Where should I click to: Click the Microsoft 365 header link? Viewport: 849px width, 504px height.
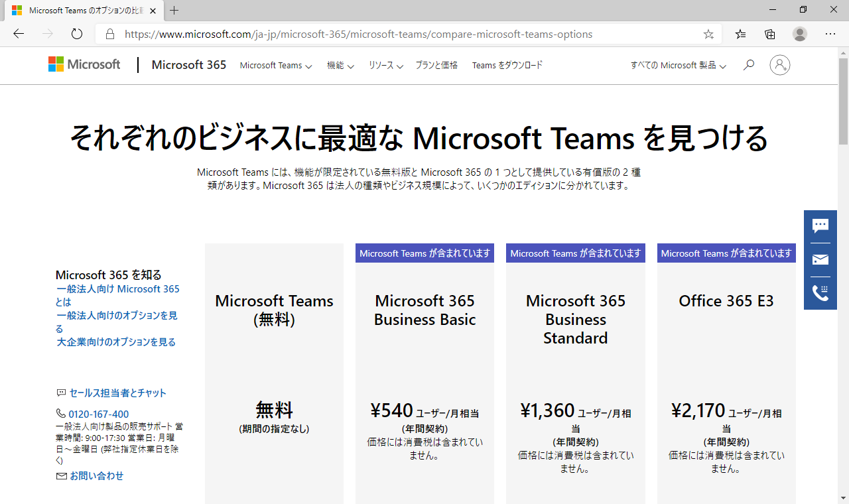click(x=189, y=65)
